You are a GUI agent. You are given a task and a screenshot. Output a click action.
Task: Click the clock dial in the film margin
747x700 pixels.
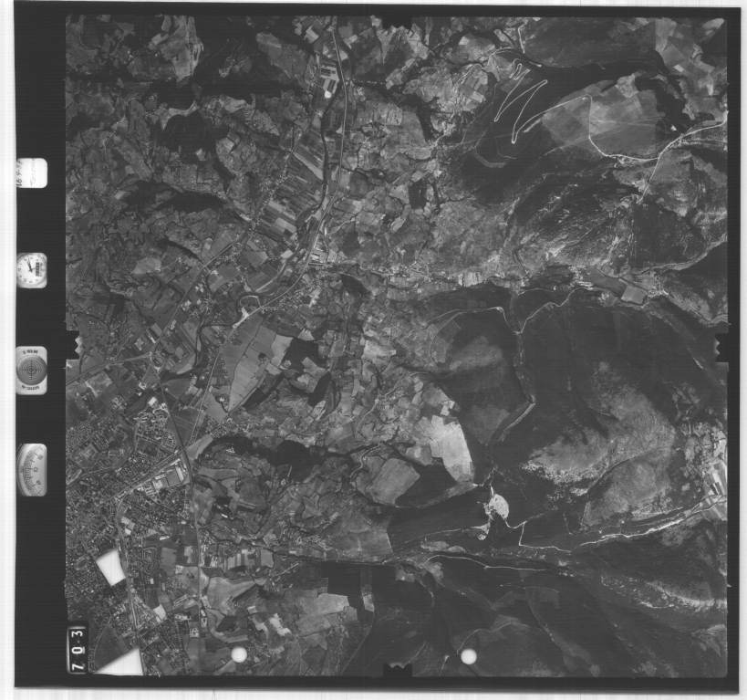(31, 271)
